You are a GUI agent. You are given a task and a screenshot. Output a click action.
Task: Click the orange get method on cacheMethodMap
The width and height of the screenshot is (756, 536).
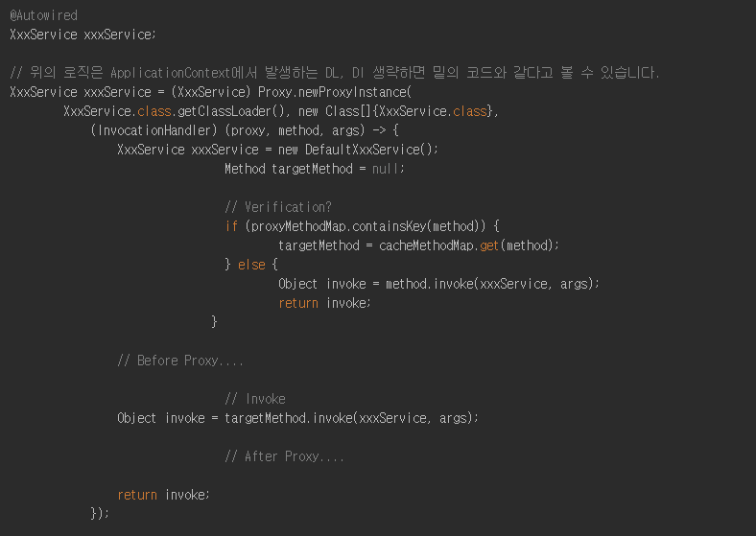click(489, 245)
